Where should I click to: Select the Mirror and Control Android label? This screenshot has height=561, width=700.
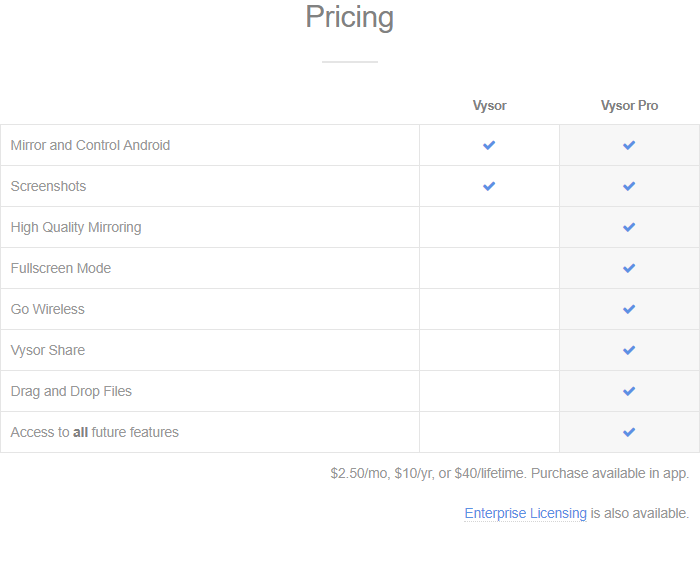coord(90,145)
